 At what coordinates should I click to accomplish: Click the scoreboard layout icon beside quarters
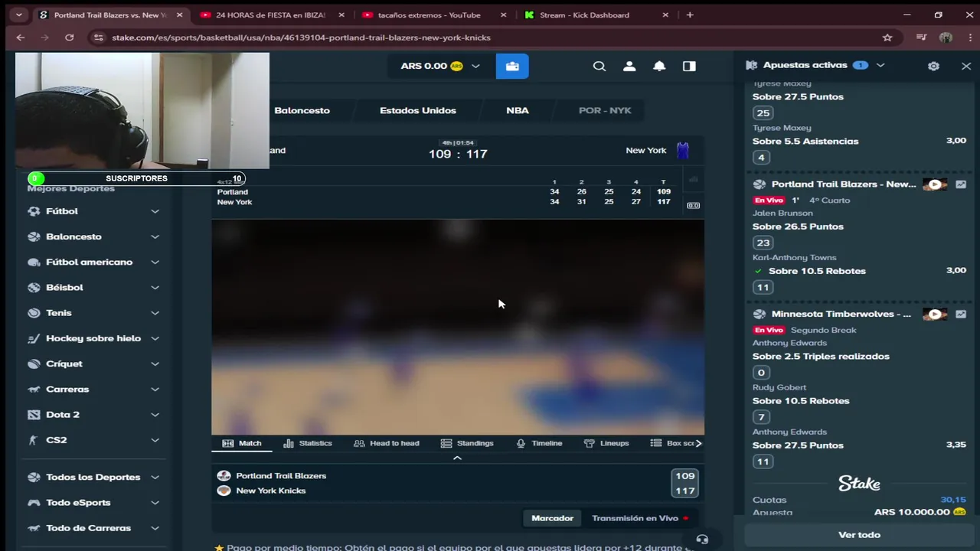pyautogui.click(x=693, y=206)
